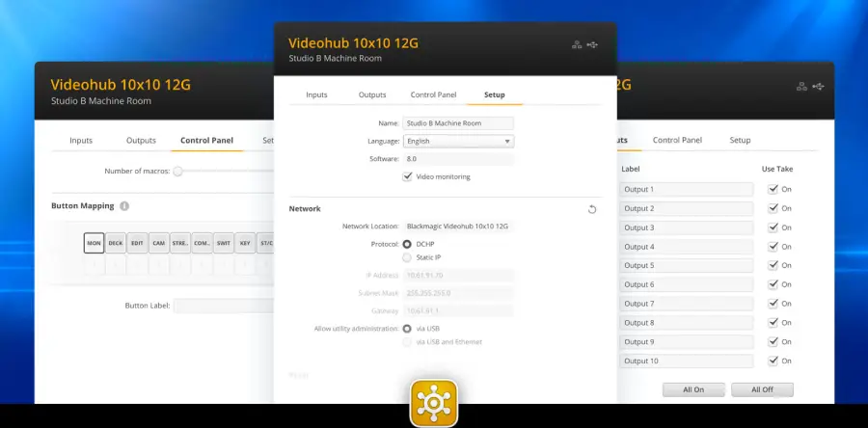Click the network icon in the right window header

(x=801, y=87)
